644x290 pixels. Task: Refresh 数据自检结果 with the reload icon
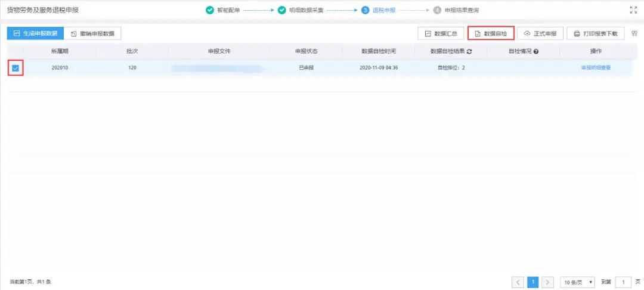point(469,51)
